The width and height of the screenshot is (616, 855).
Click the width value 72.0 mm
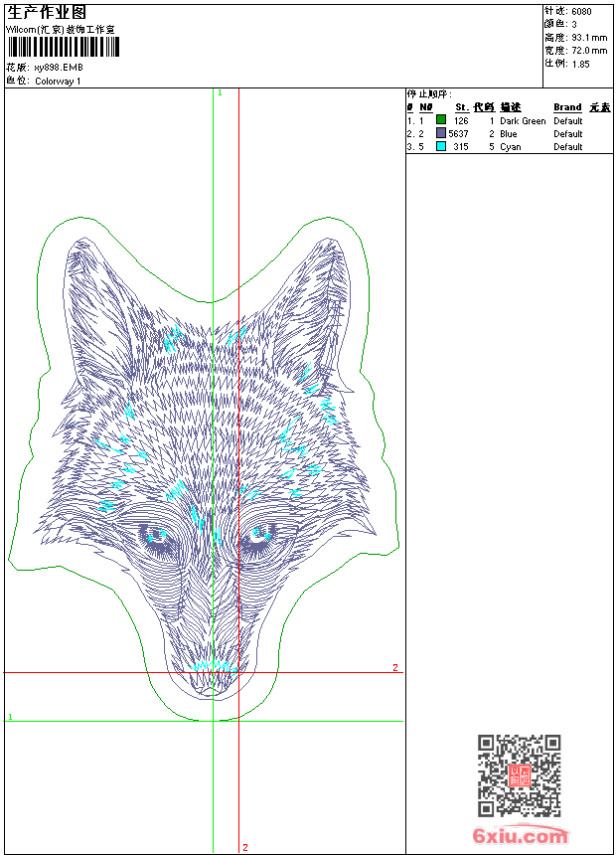[589, 51]
